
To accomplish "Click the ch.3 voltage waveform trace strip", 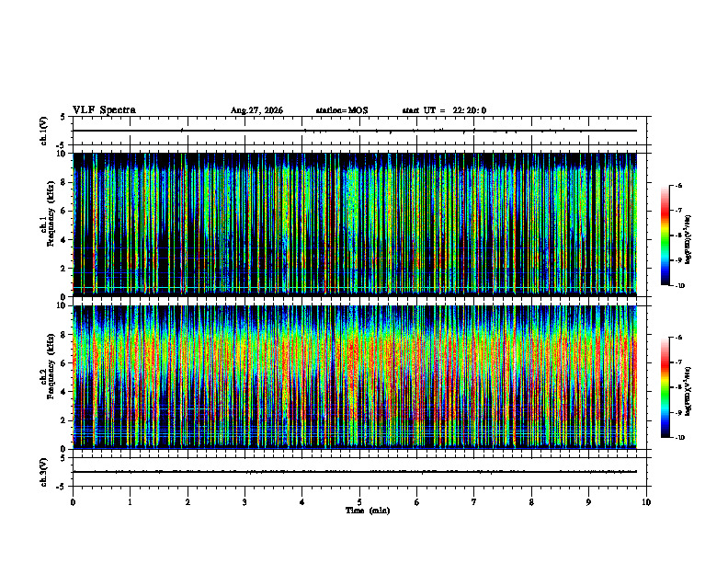I will coord(359,472).
